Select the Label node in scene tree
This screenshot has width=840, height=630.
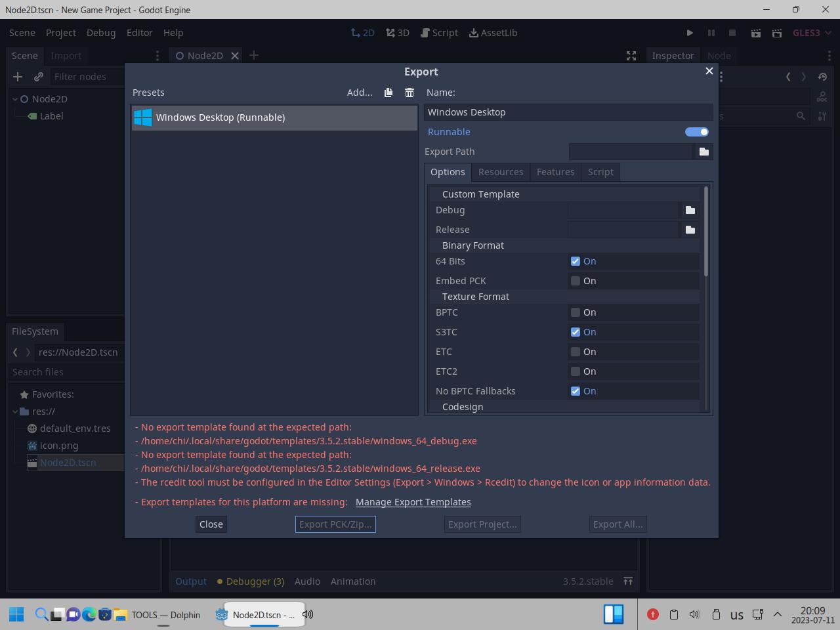[x=51, y=116]
